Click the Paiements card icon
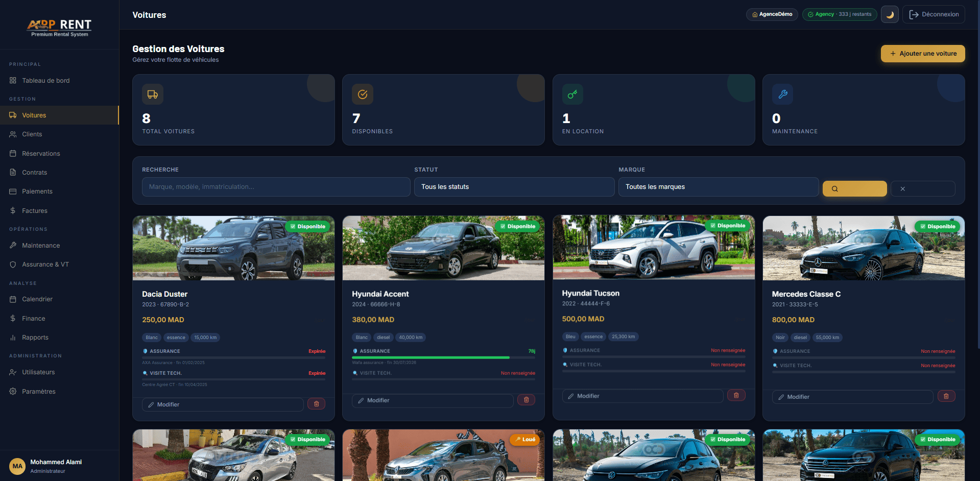Viewport: 980px width, 481px height. [x=13, y=191]
